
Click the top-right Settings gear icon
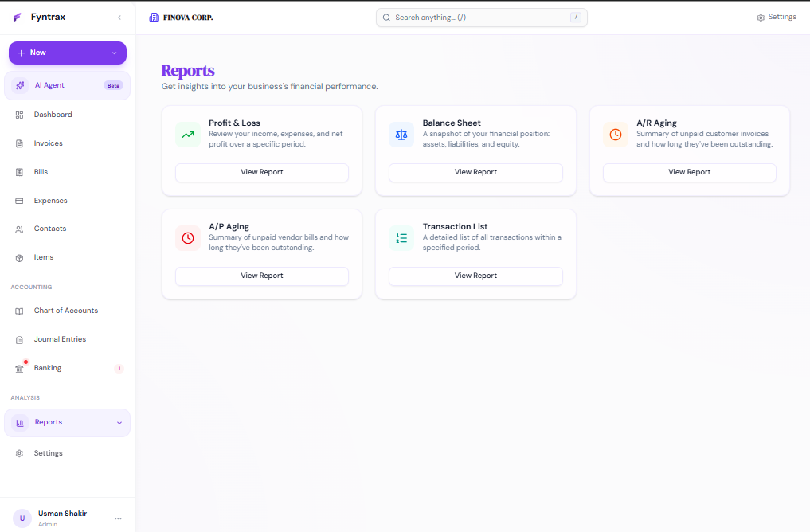coord(761,18)
